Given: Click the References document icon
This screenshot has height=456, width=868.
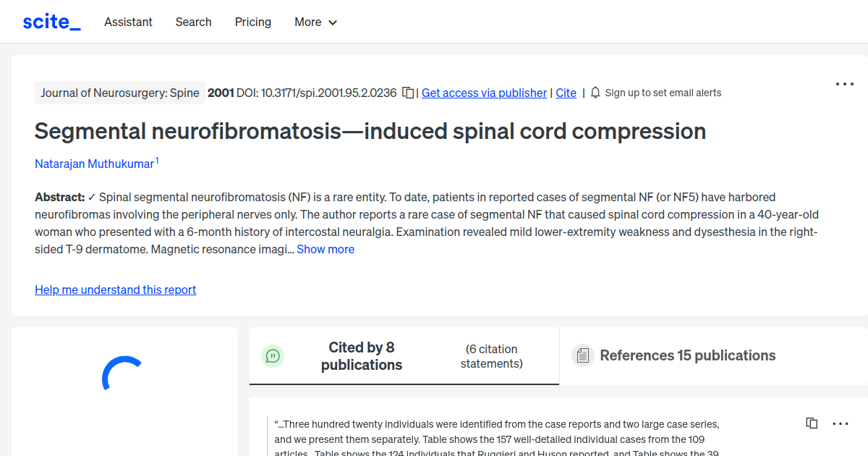Looking at the screenshot, I should [582, 355].
